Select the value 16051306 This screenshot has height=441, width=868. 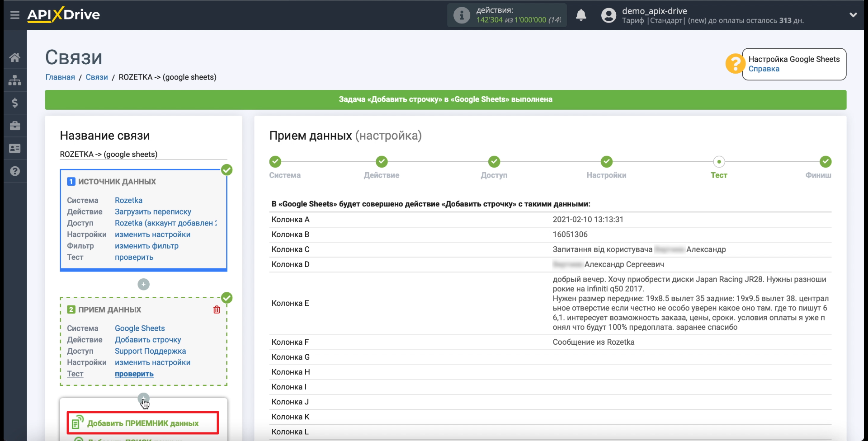[570, 235]
